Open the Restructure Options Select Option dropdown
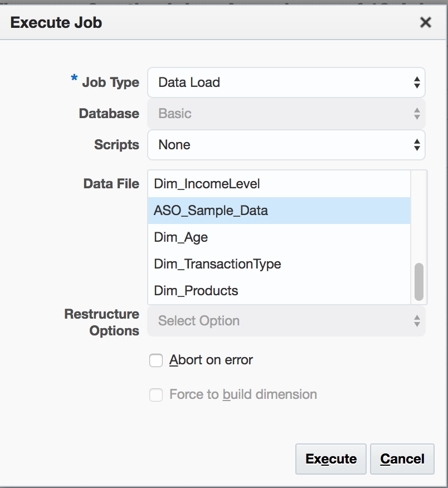 pyautogui.click(x=286, y=321)
